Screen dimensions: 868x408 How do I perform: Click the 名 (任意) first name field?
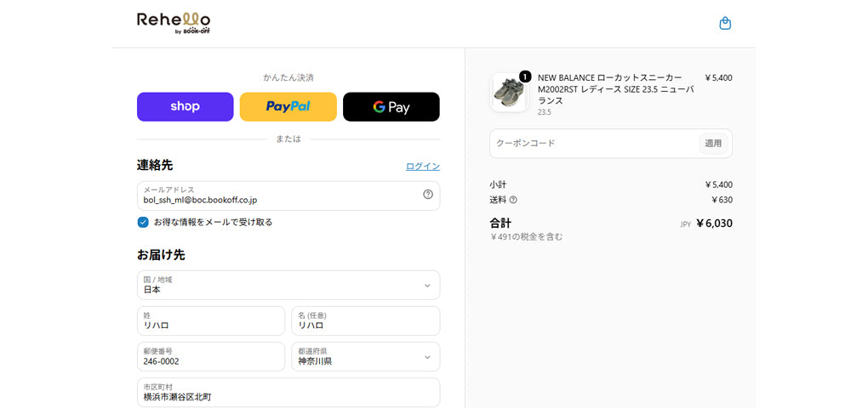point(366,320)
